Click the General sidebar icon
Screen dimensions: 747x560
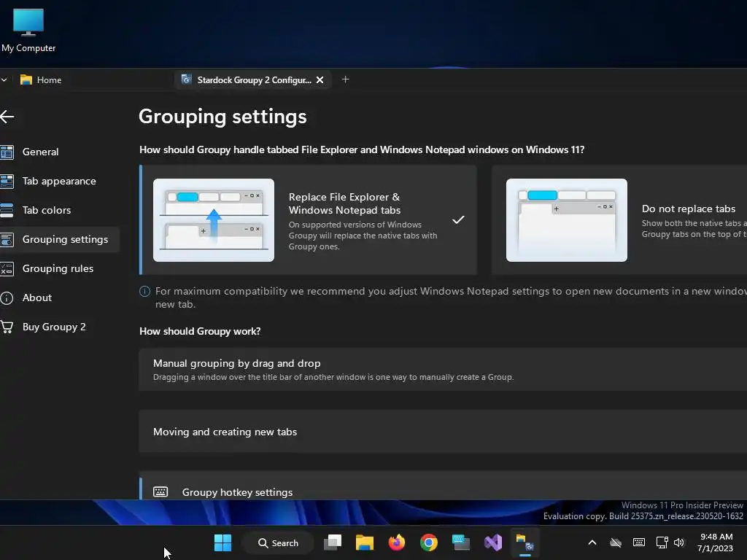(x=7, y=152)
